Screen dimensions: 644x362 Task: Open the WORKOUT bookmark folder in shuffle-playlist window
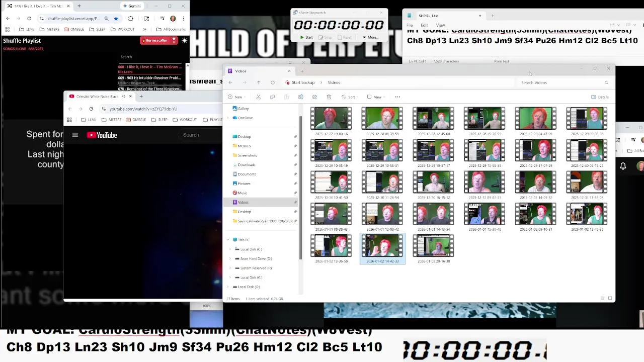123,29
